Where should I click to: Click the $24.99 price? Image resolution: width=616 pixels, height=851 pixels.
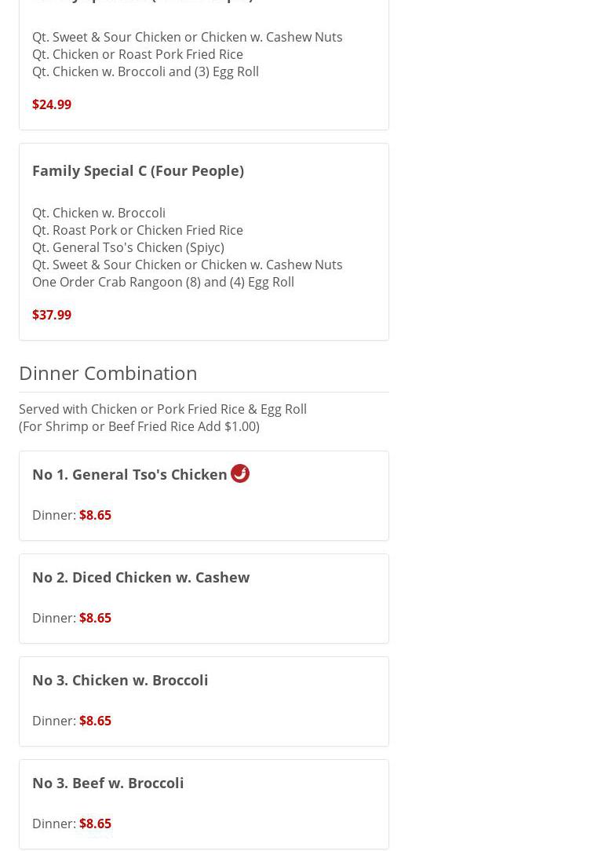(52, 104)
